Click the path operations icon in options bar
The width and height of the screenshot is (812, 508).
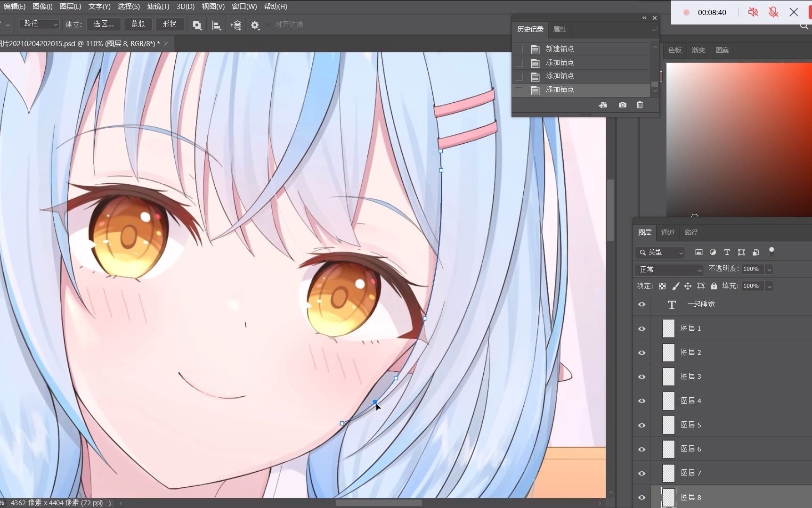197,25
